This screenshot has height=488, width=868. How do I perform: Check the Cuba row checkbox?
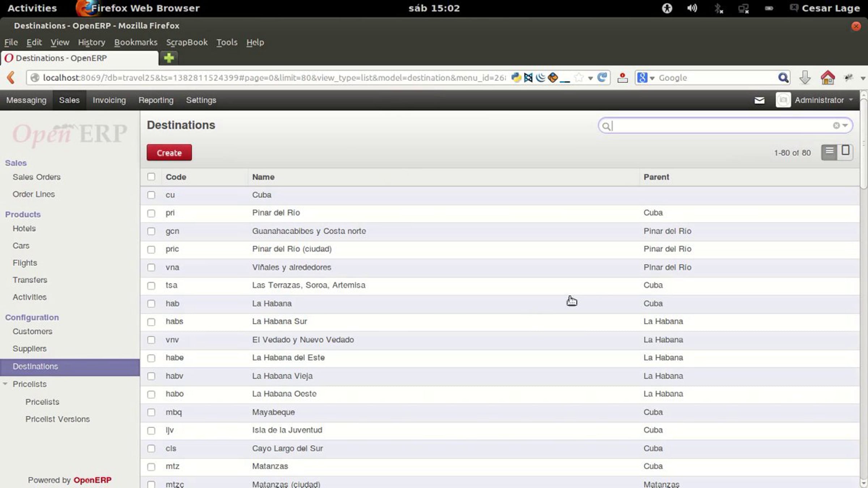151,195
